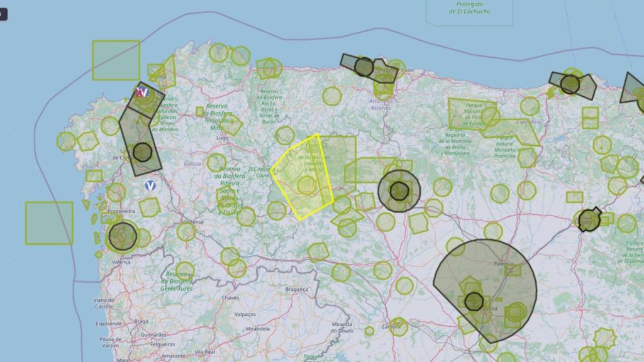The width and height of the screenshot is (644, 362).
Task: Click the Protegida de El Cachucho label
Action: [469, 8]
